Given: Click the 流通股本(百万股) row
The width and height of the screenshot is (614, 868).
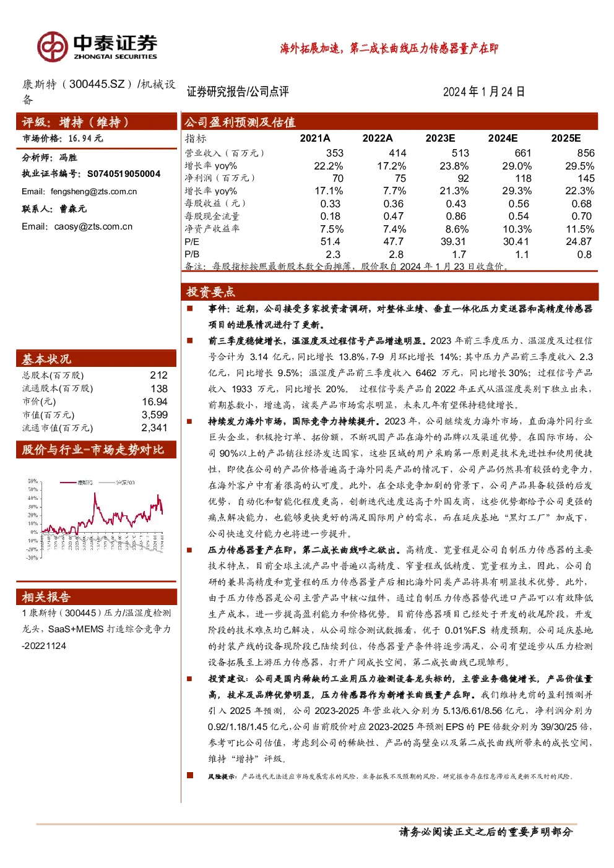Looking at the screenshot, I should (x=95, y=389).
